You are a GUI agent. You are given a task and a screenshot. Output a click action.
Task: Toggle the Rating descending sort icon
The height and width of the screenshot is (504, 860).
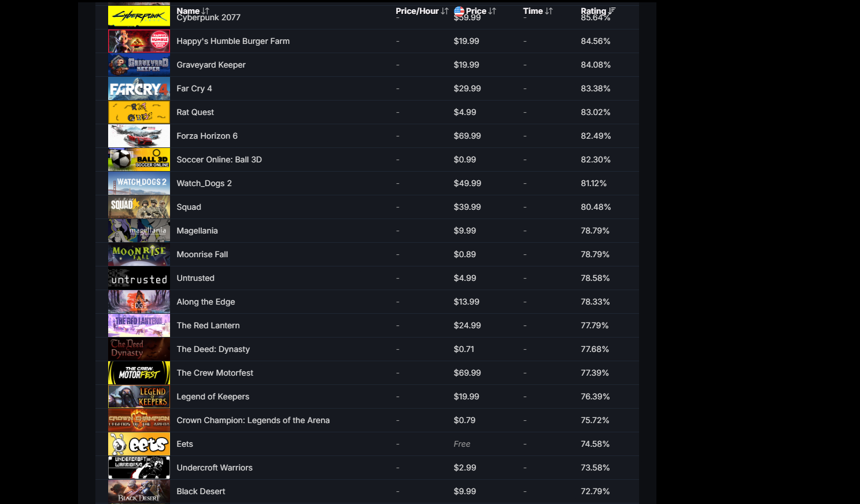(612, 11)
